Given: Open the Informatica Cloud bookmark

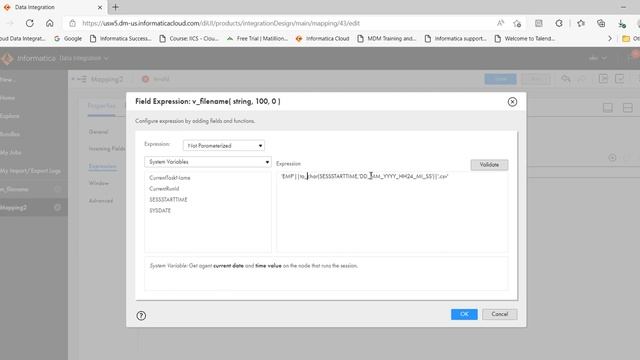Looking at the screenshot, I should pyautogui.click(x=322, y=38).
